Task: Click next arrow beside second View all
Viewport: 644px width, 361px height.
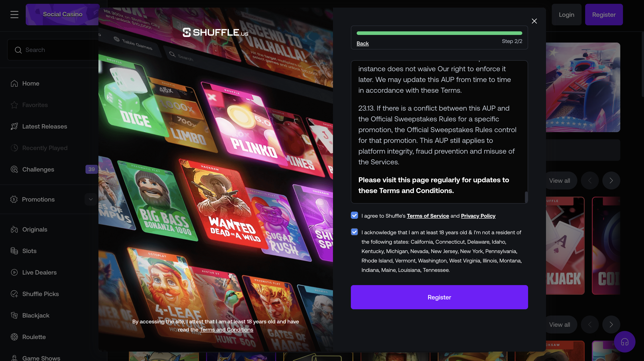Action: coord(611,324)
